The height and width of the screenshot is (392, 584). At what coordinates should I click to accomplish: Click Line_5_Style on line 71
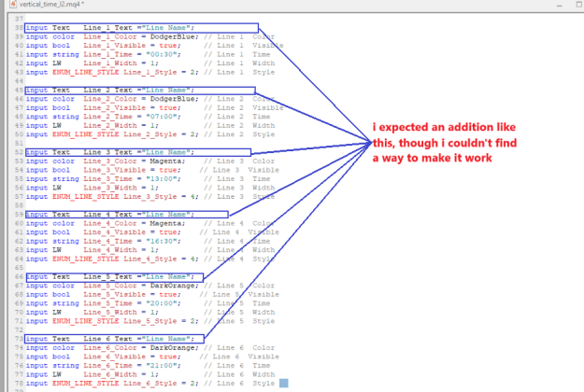(x=150, y=321)
